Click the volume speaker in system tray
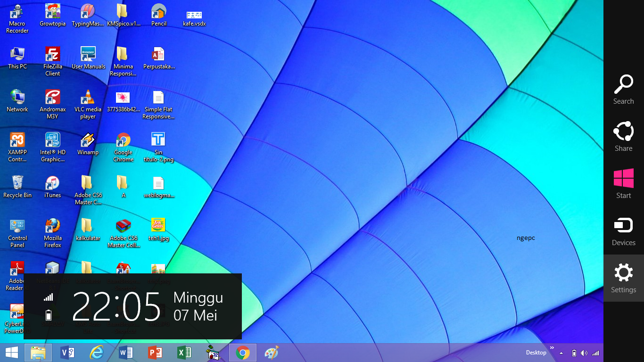The width and height of the screenshot is (644, 362). pyautogui.click(x=584, y=352)
